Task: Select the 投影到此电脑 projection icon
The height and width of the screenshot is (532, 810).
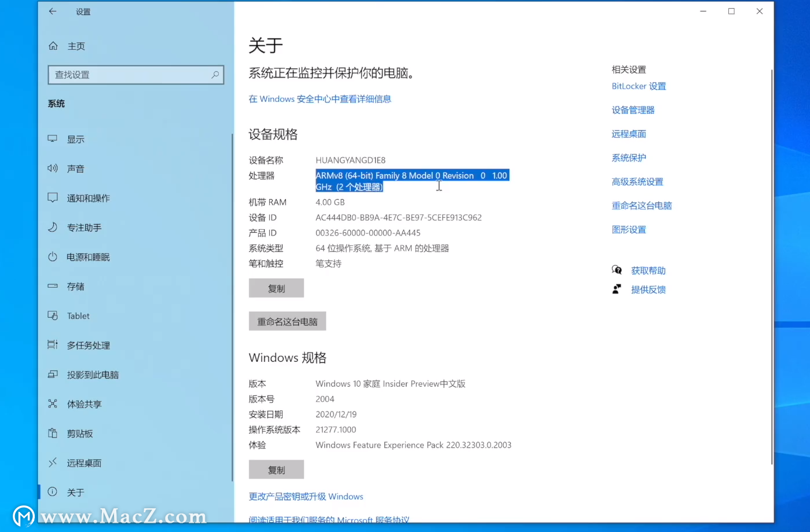Action: pos(53,375)
